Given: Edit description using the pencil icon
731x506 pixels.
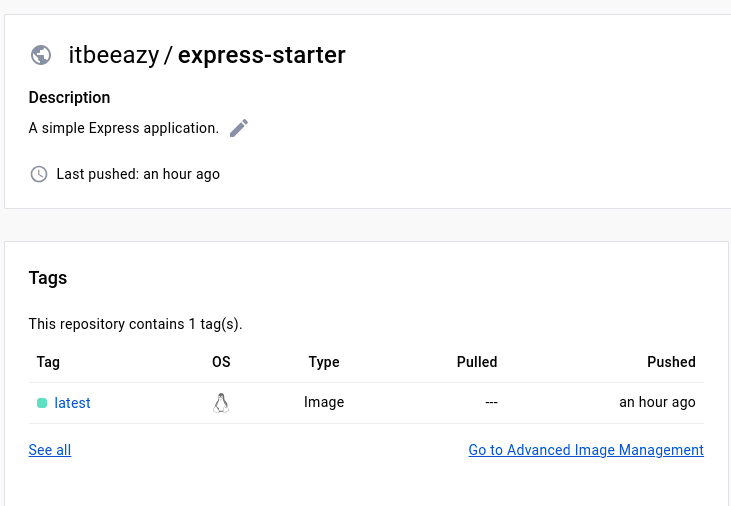Looking at the screenshot, I should coord(239,128).
